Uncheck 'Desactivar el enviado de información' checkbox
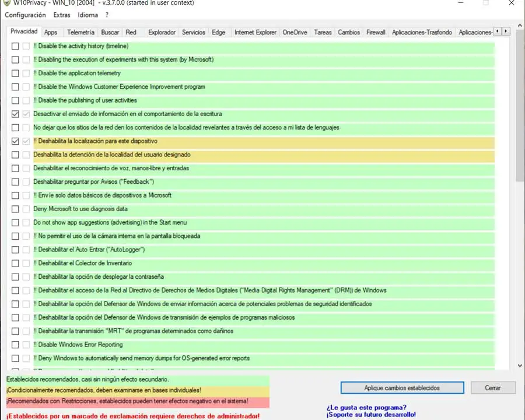525x420 pixels. pyautogui.click(x=15, y=114)
